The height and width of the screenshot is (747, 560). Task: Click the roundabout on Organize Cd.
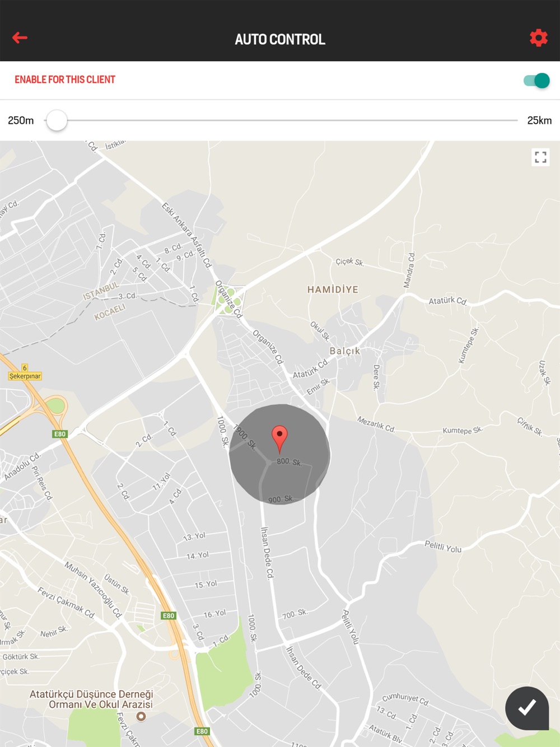coord(230,300)
